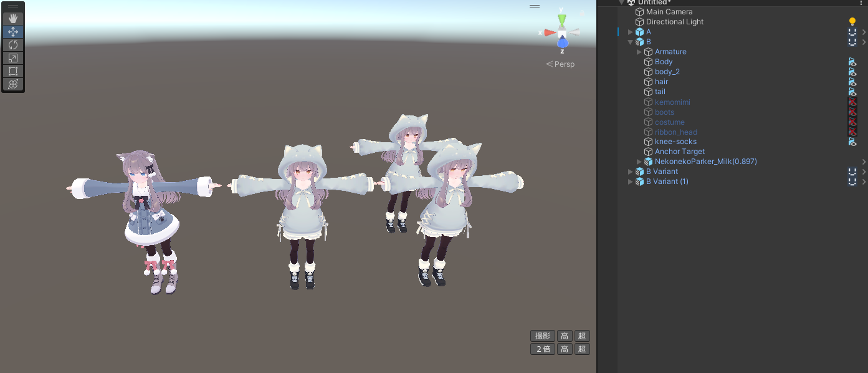Expand the B Variant (1) node
The image size is (868, 373).
pos(630,182)
